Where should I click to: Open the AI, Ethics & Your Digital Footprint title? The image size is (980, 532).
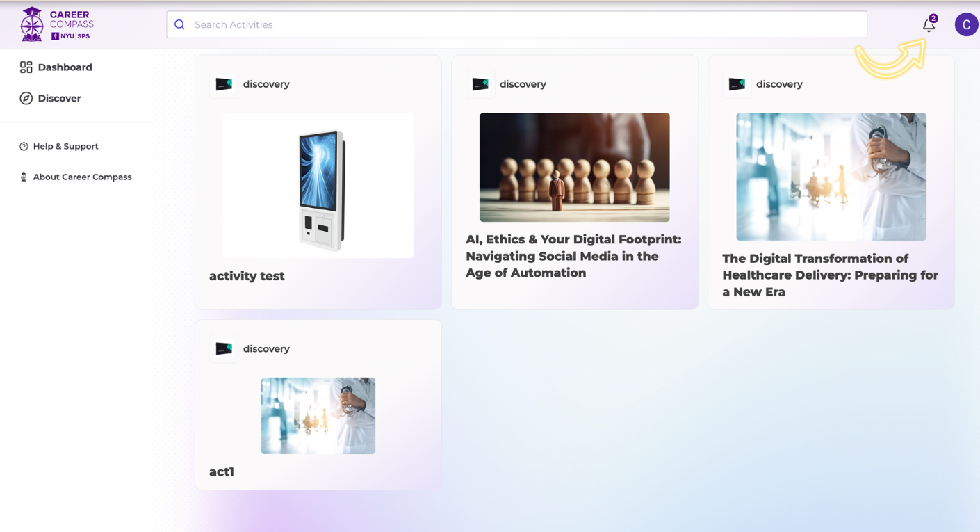573,256
